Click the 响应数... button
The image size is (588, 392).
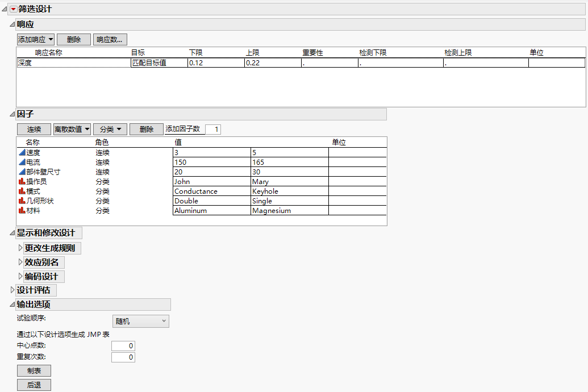(x=111, y=39)
